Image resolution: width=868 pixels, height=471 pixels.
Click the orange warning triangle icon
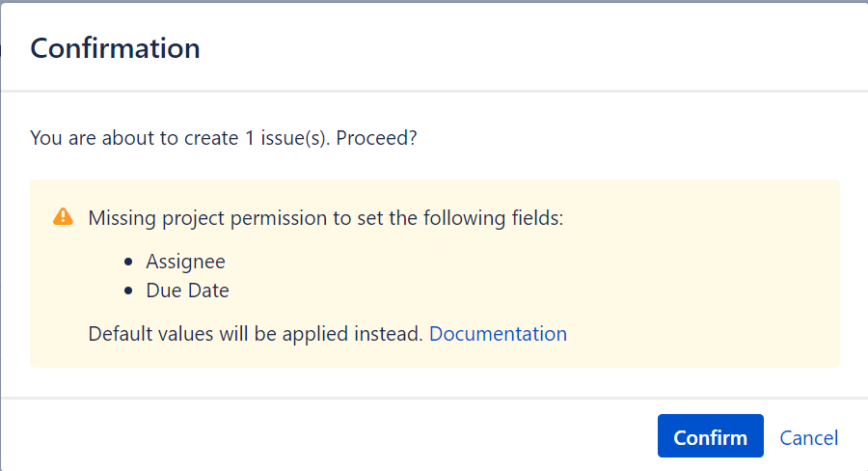tap(63, 217)
